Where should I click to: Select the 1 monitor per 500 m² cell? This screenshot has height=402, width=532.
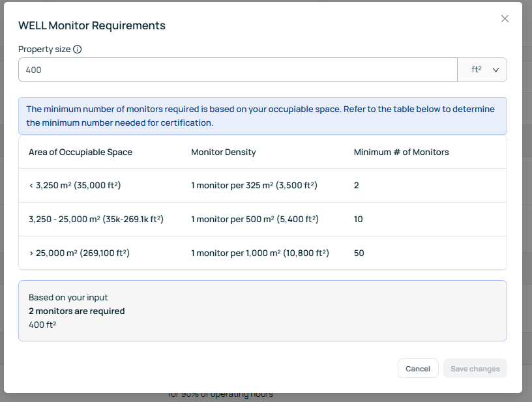(254, 220)
